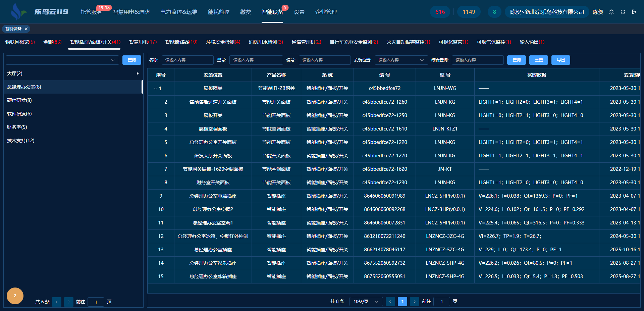Toggle the light/dark theme sun icon

pyautogui.click(x=611, y=12)
